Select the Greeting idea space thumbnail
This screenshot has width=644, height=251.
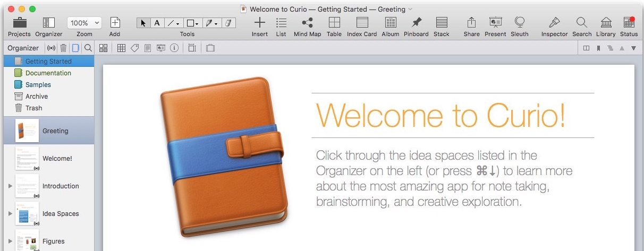tap(27, 131)
